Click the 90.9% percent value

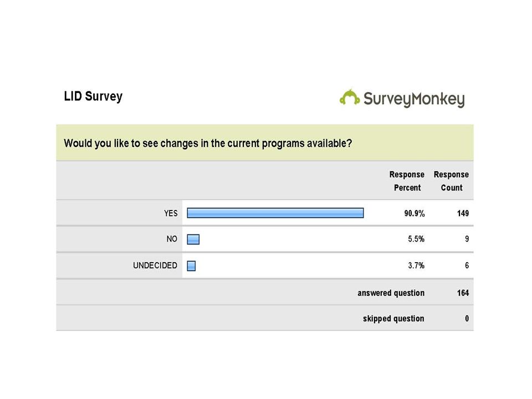[x=415, y=213]
